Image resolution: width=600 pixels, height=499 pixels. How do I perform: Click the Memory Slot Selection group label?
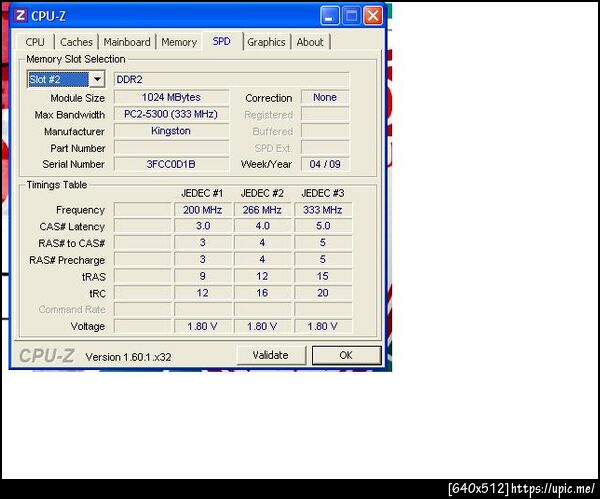(76, 59)
